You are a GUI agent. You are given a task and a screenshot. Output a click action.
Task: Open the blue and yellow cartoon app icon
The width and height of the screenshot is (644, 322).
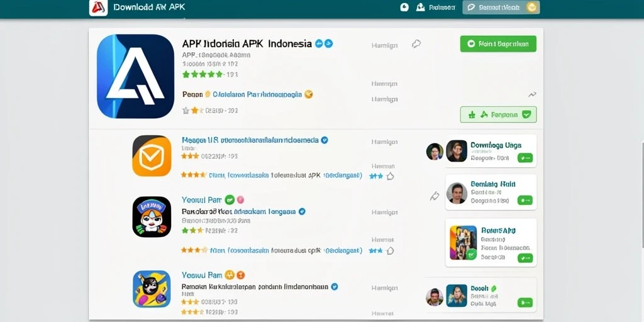152,289
